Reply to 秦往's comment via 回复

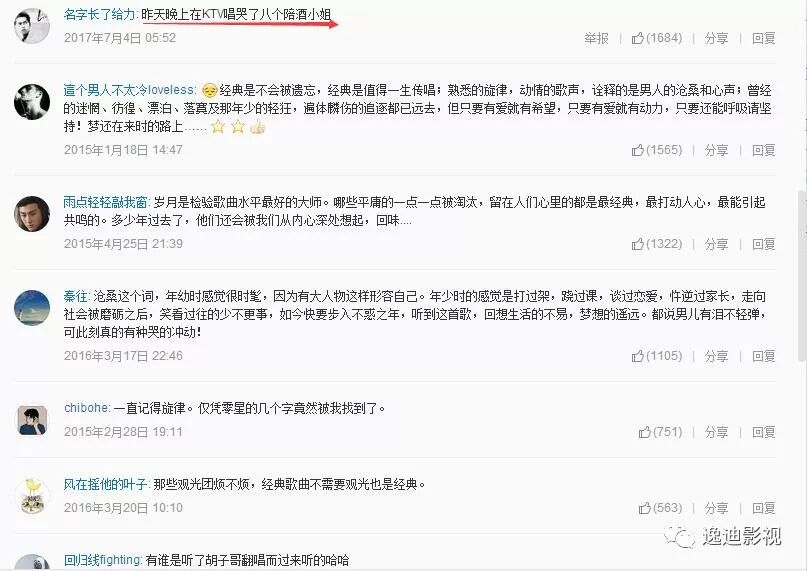764,356
